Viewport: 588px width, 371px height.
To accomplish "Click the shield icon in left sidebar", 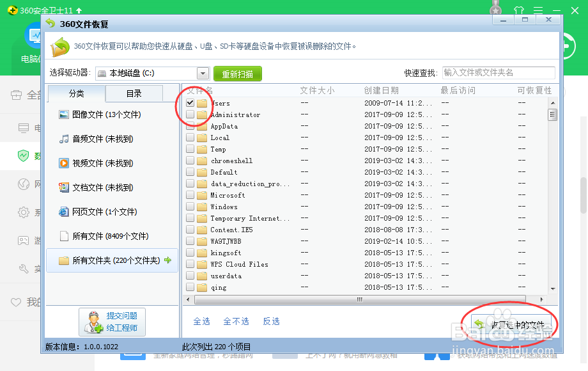I will 23,155.
